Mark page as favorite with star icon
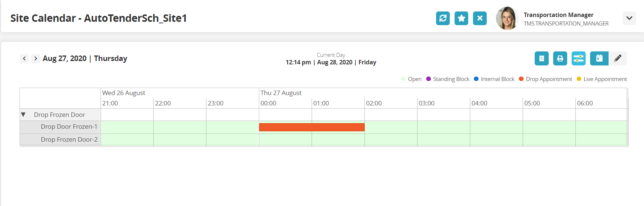Image resolution: width=644 pixels, height=206 pixels. click(461, 18)
